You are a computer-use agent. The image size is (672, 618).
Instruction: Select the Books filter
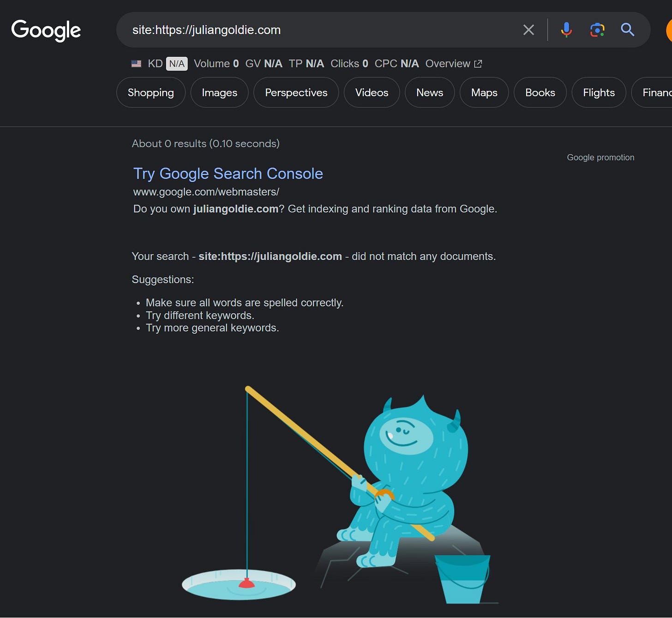(540, 92)
